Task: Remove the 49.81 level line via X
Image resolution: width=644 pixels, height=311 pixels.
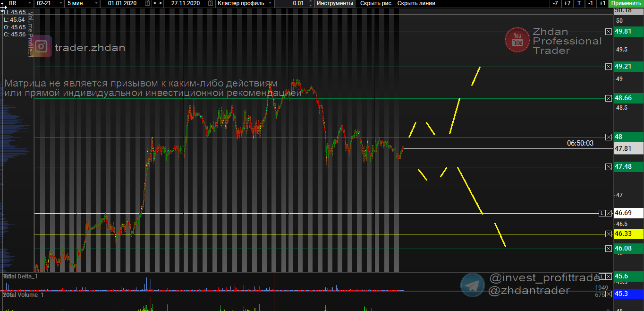Action: [x=609, y=32]
